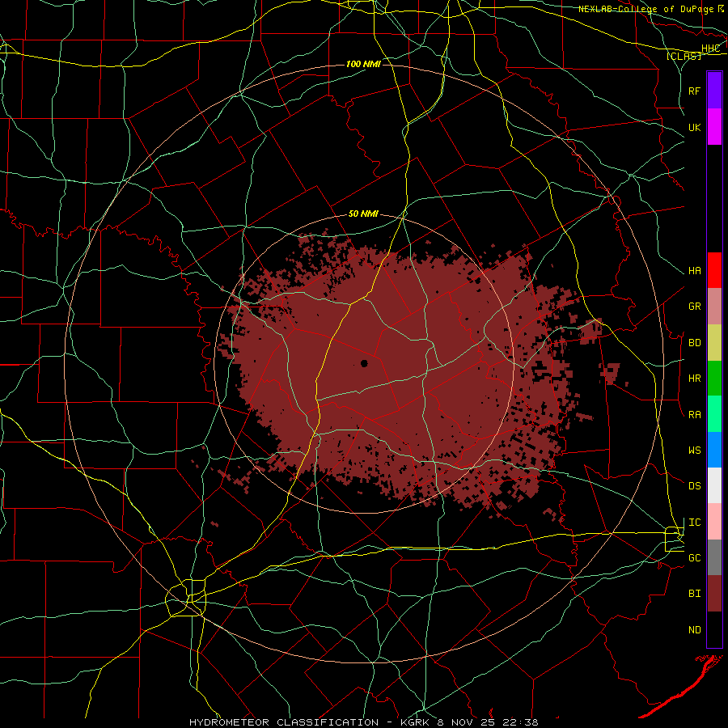Click the RF purple legend swatch
Screen dimensions: 728x728
point(714,91)
